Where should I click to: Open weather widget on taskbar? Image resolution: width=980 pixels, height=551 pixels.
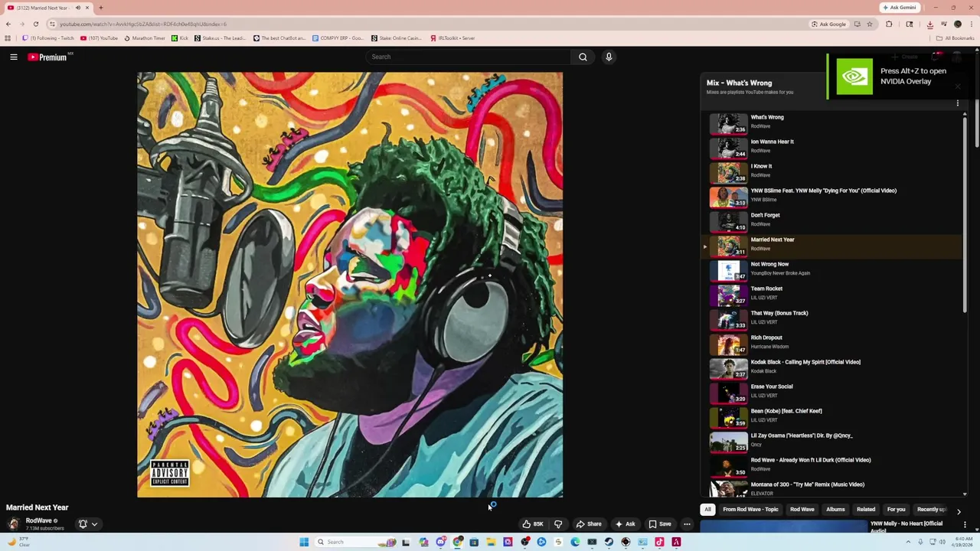click(x=18, y=542)
